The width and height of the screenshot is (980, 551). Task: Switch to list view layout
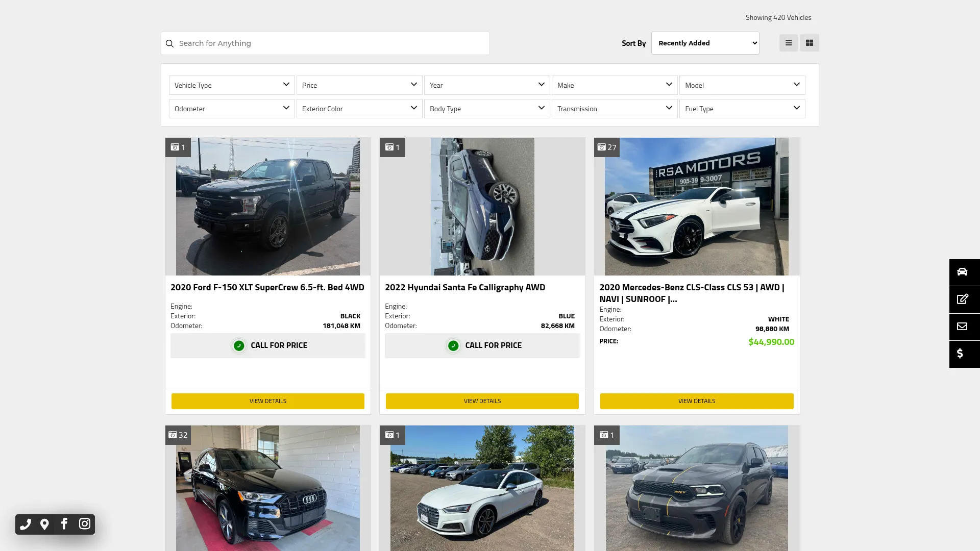[789, 43]
